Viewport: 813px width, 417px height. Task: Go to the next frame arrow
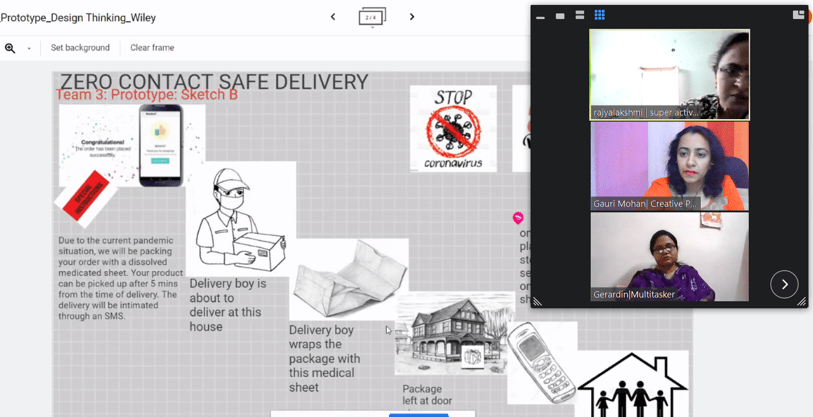click(412, 17)
